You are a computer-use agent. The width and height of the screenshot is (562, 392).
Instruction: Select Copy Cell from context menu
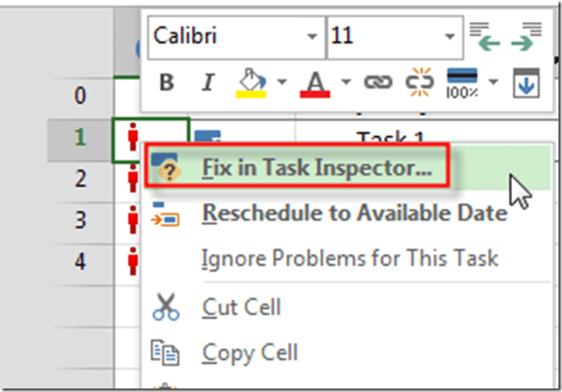tap(250, 353)
